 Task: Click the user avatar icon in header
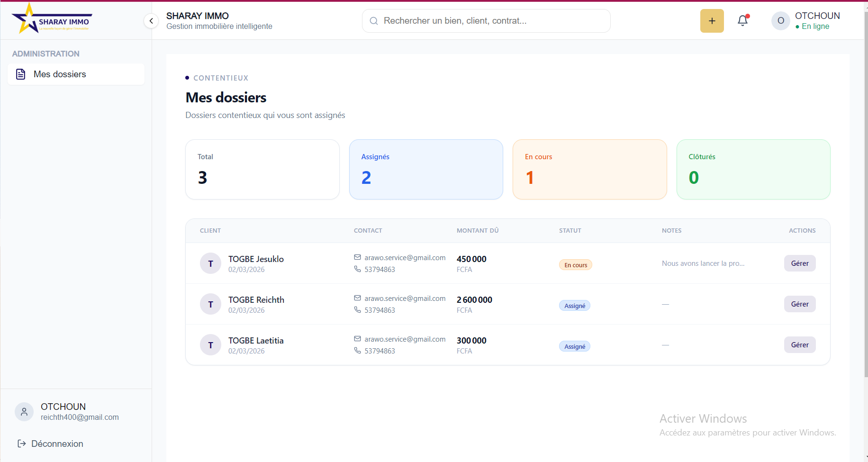[x=780, y=21]
